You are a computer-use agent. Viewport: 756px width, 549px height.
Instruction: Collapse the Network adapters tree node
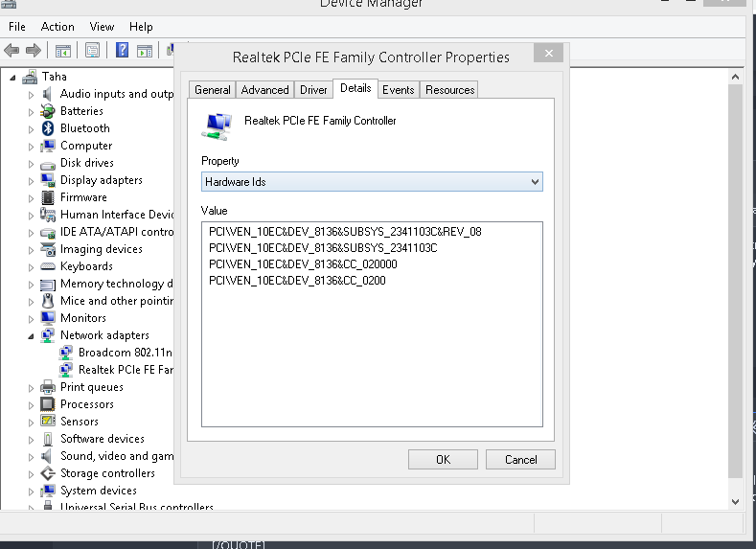(x=32, y=336)
